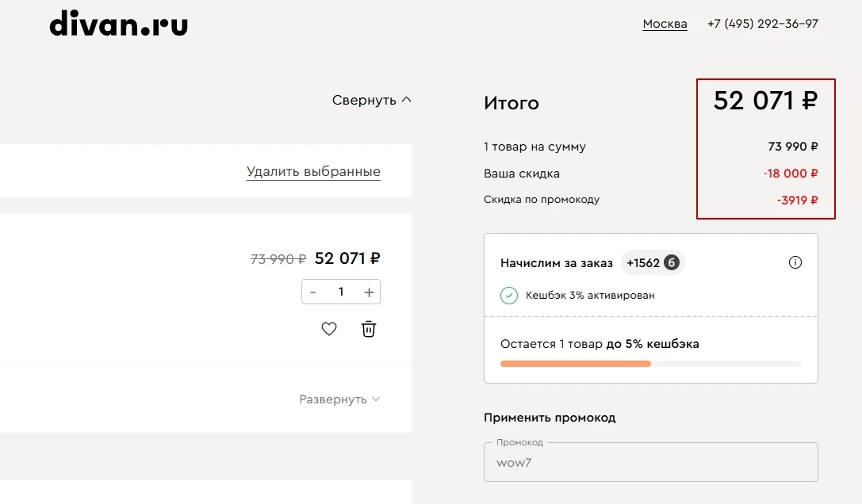Increase quantity with the plus button
862x504 pixels.
(x=369, y=292)
